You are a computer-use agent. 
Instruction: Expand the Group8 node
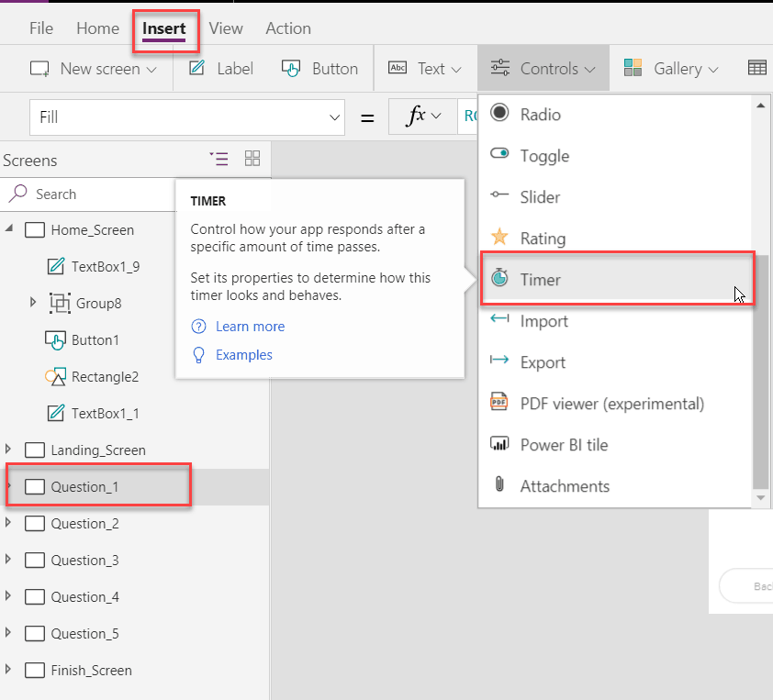[x=33, y=302]
